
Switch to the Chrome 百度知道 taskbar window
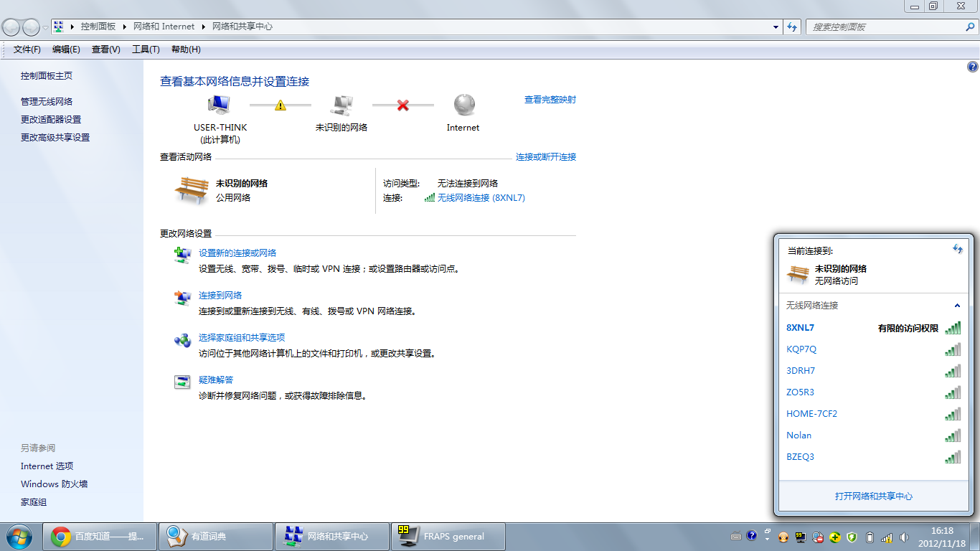pyautogui.click(x=100, y=537)
